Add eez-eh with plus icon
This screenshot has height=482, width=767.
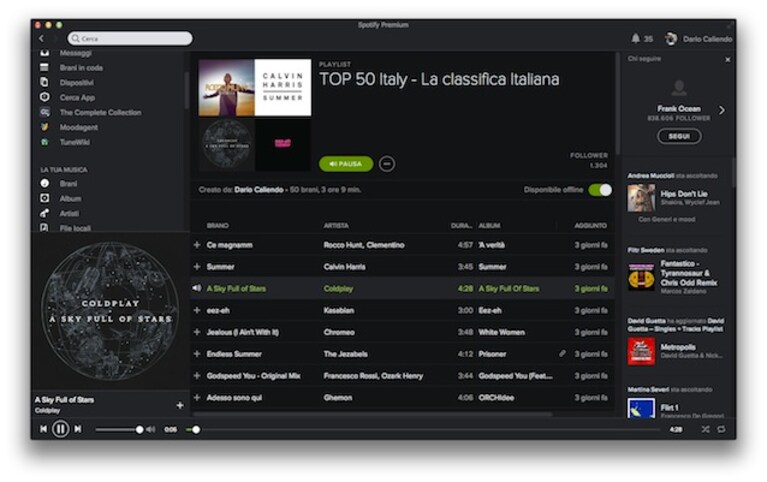pos(197,310)
